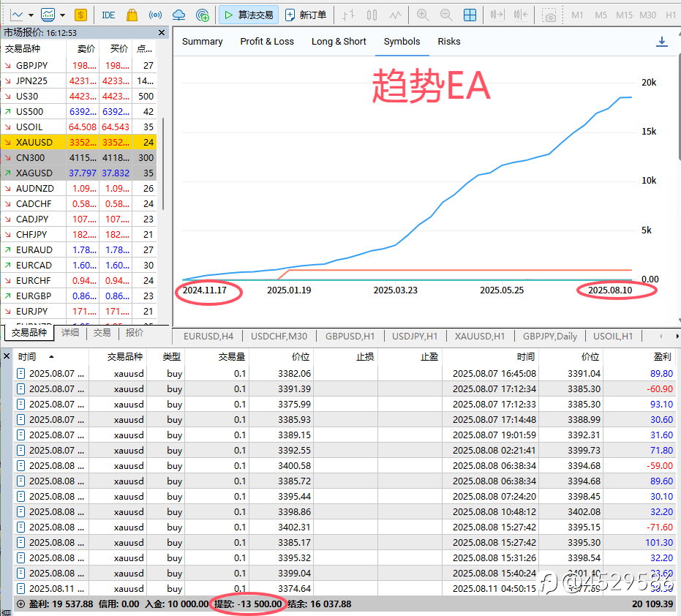Image resolution: width=681 pixels, height=616 pixels.
Task: Open the Risks report tab
Action: [449, 42]
